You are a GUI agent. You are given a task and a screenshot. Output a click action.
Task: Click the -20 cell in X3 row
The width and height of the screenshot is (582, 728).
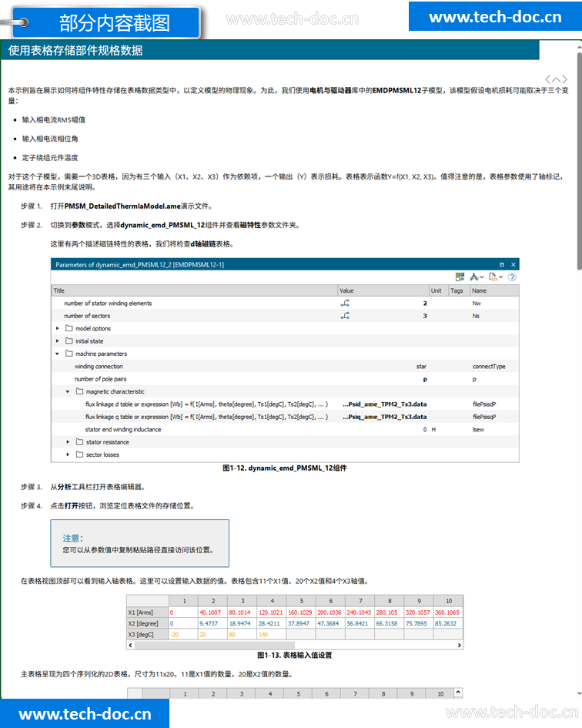183,635
